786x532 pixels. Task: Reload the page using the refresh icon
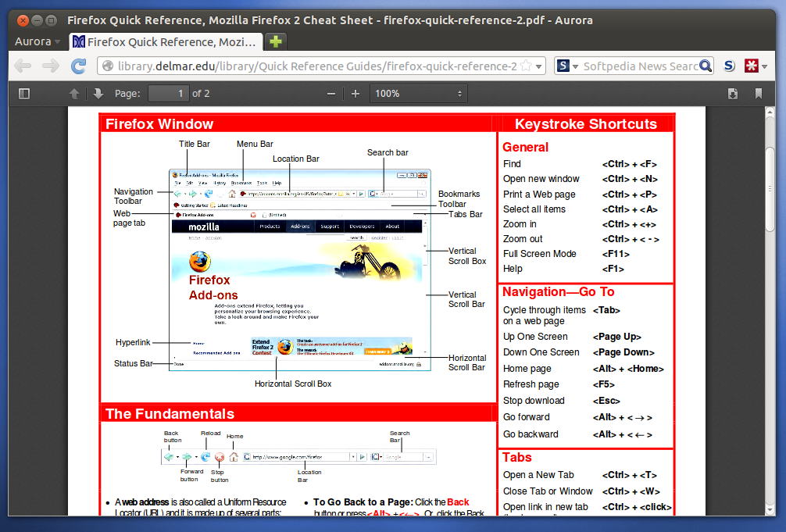[x=78, y=66]
